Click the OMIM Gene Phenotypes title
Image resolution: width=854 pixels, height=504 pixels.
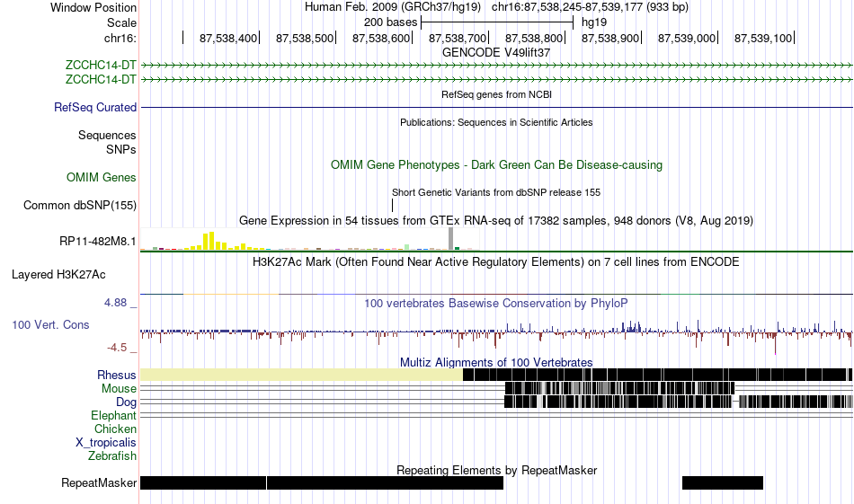(x=496, y=165)
